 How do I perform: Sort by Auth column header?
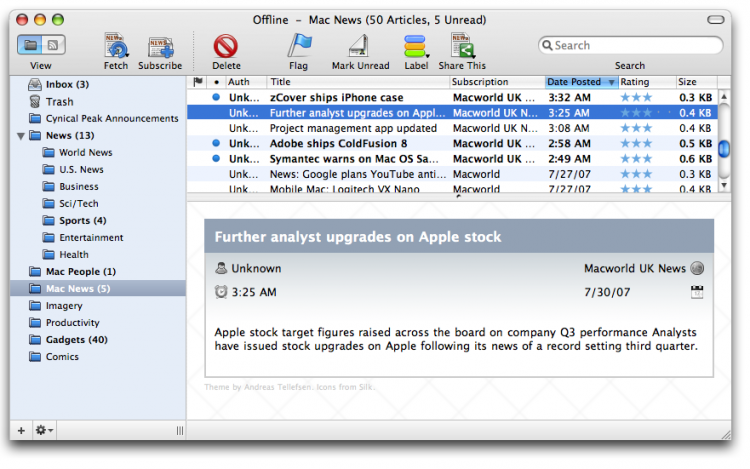point(246,82)
